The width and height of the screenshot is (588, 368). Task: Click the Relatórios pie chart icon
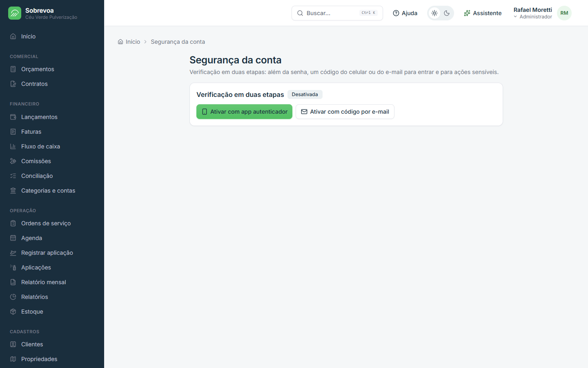tap(13, 297)
